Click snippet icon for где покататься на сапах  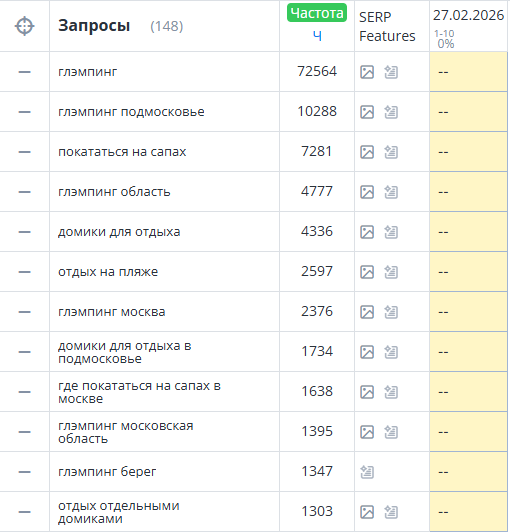pos(391,392)
